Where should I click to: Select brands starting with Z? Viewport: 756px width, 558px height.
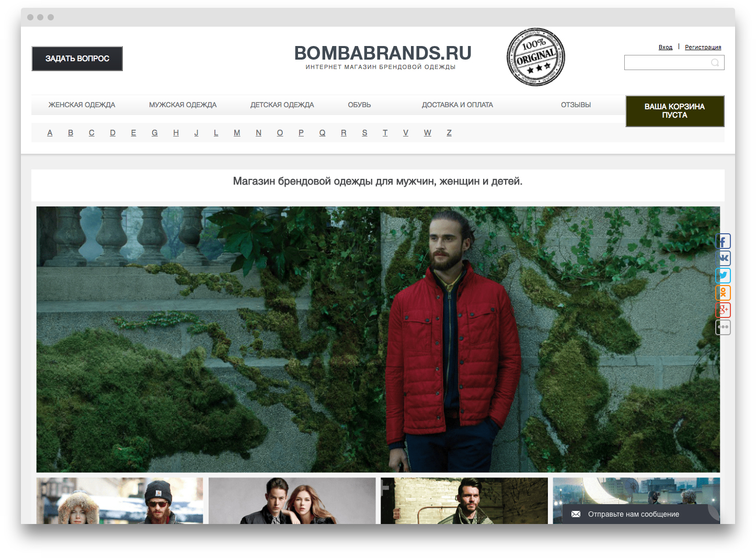[x=449, y=133]
